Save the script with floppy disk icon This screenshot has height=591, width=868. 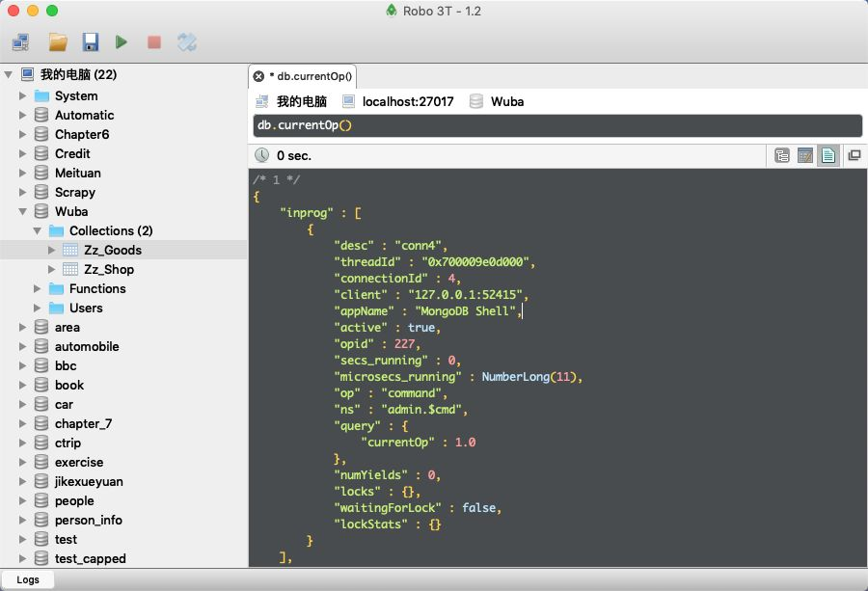point(91,42)
